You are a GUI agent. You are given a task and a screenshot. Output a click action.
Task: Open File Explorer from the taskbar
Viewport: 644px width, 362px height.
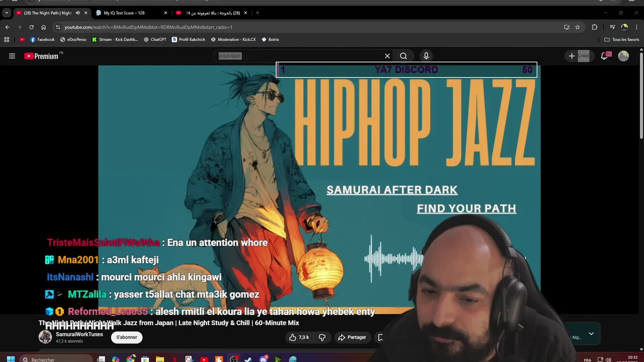[160, 359]
